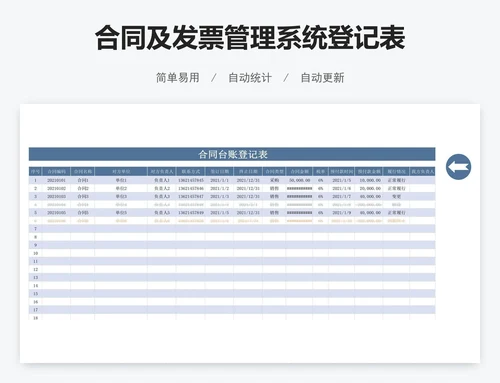Select prepayment amount 10,000.00 cell
This screenshot has width=500, height=383.
[369, 180]
